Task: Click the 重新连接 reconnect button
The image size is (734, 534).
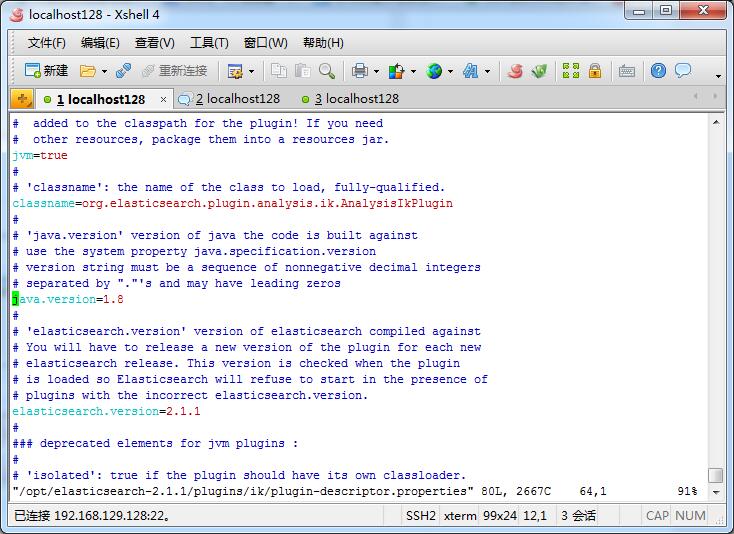Action: pos(175,71)
